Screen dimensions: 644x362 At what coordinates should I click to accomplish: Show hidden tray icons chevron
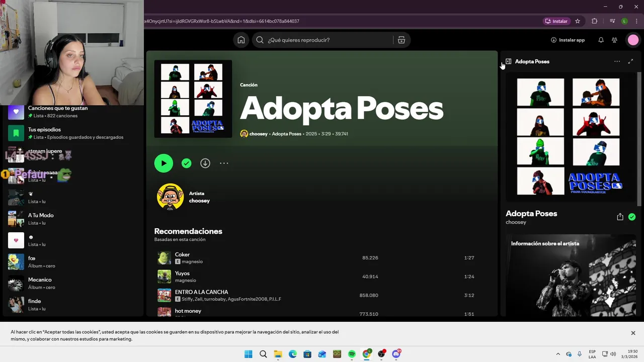coord(557,354)
